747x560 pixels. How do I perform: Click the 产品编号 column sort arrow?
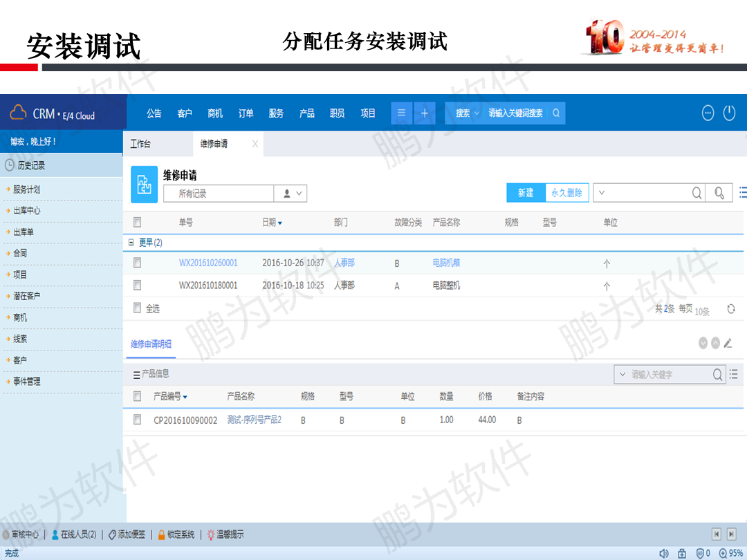[x=185, y=397]
